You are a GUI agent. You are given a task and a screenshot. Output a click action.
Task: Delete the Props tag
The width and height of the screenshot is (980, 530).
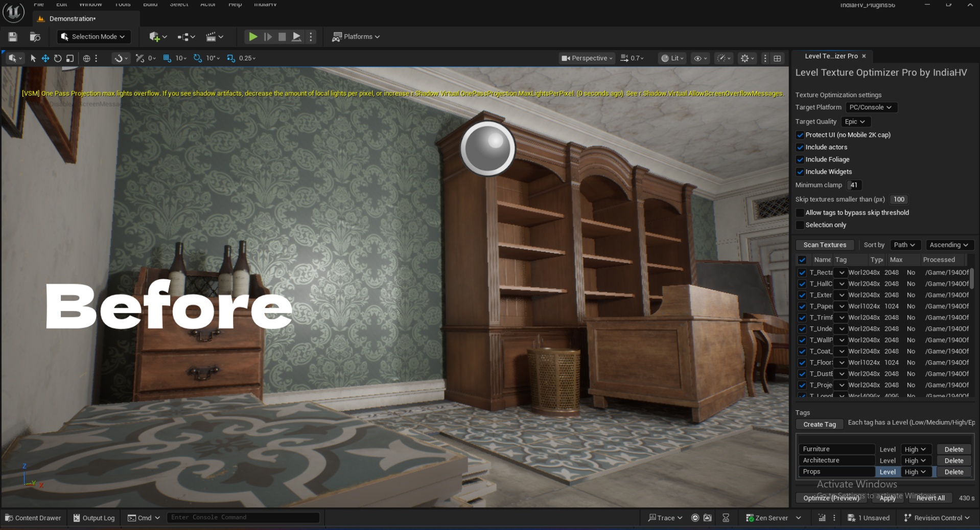(953, 472)
